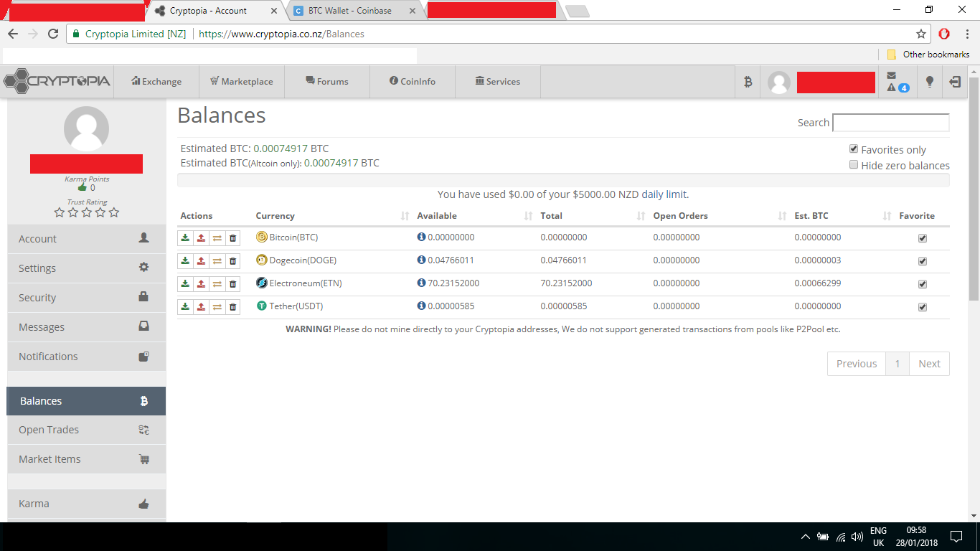Image resolution: width=980 pixels, height=551 pixels.
Task: Open Karma from the sidebar
Action: (x=86, y=504)
